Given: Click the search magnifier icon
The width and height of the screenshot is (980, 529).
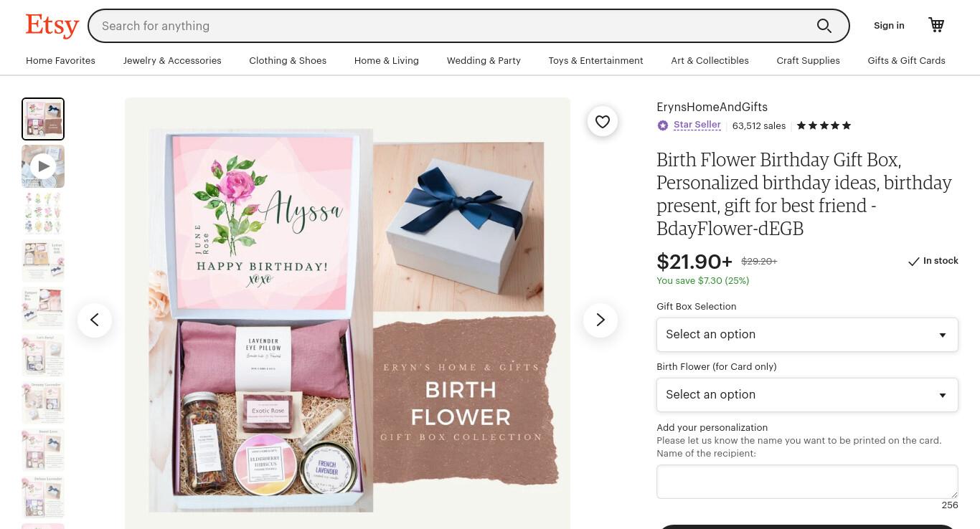Looking at the screenshot, I should tap(824, 26).
